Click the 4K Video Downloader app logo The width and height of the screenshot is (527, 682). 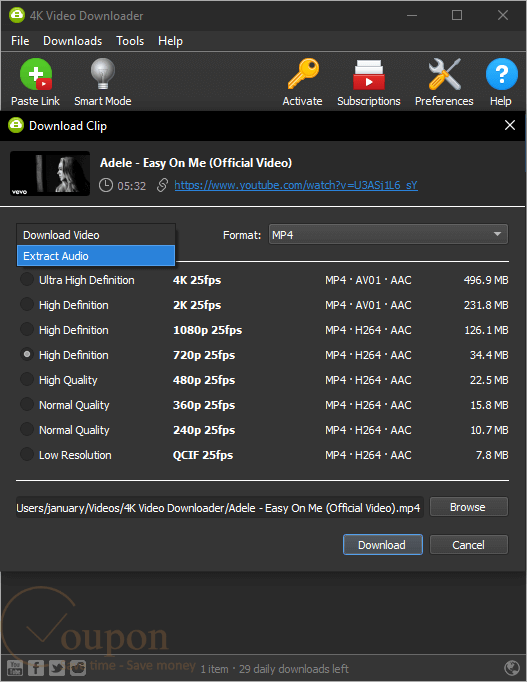[x=17, y=15]
